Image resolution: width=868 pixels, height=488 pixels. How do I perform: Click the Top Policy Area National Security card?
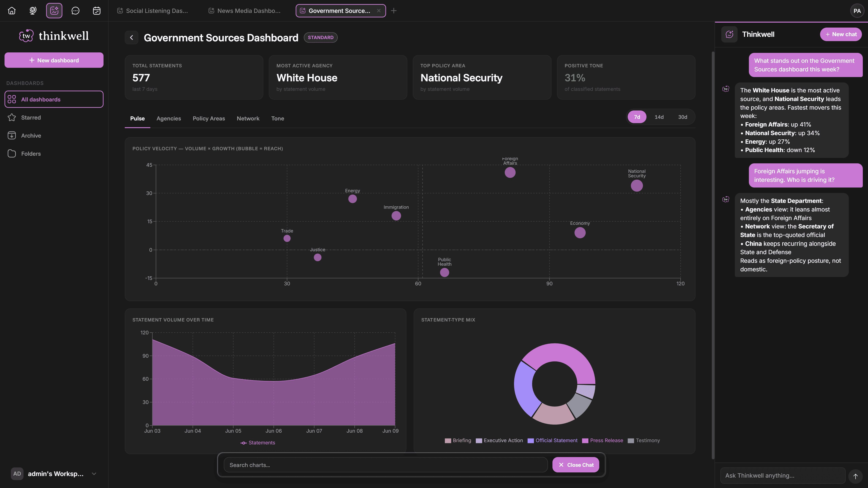pos(482,77)
